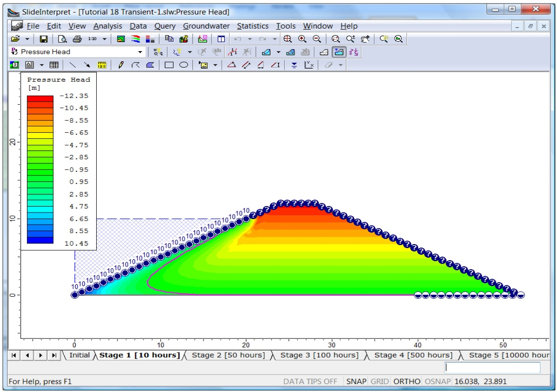Click the contour display options icon

point(121,39)
